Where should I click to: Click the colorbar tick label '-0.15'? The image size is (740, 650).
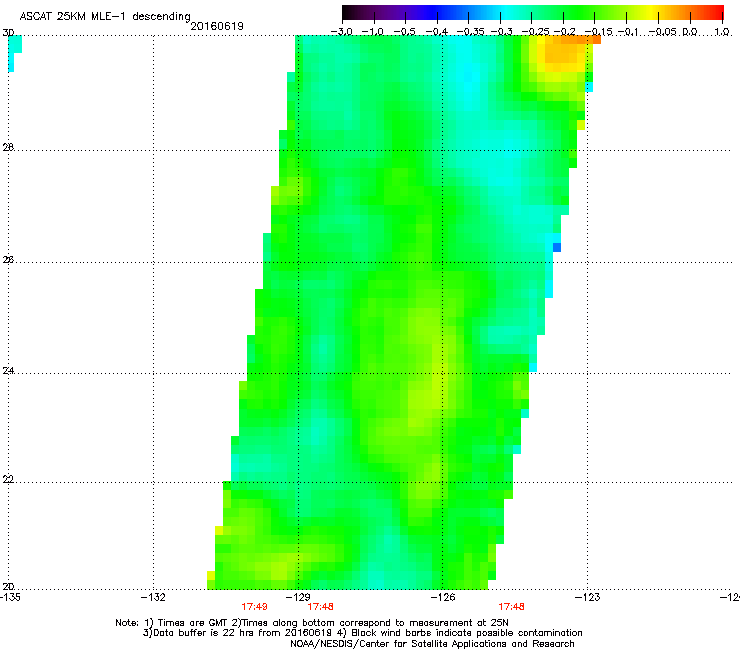point(598,32)
